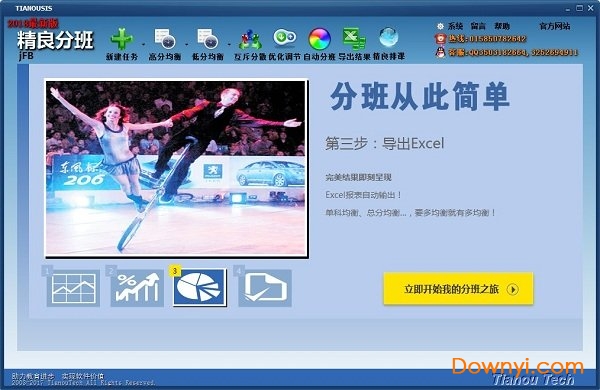Click the green plus 新建任务 icon
The image size is (600, 390).
pyautogui.click(x=122, y=39)
